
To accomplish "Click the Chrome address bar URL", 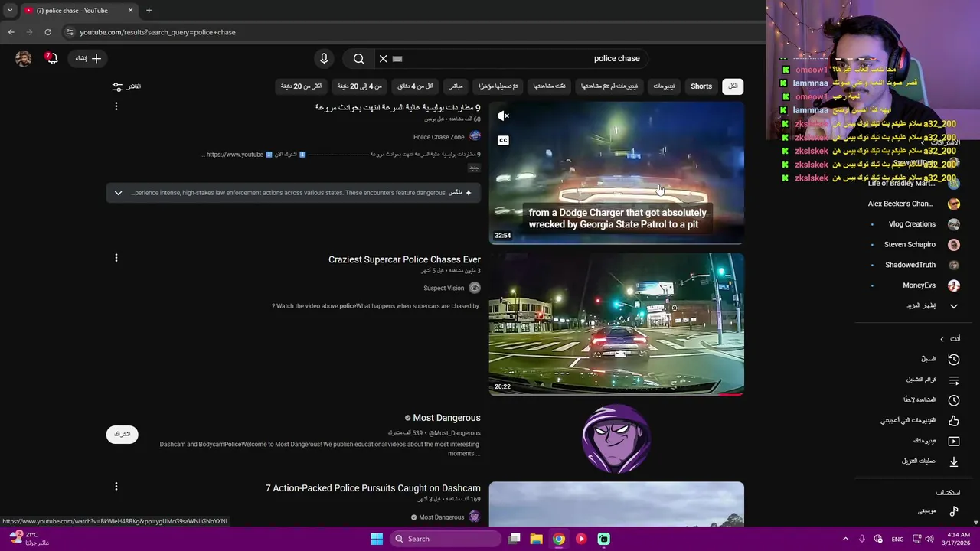I will coord(158,32).
